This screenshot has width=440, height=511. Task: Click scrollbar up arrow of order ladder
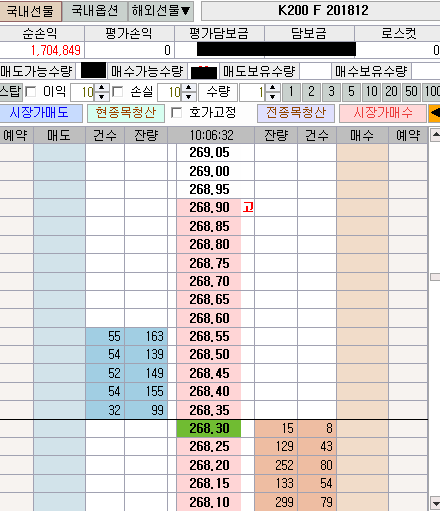[435, 135]
